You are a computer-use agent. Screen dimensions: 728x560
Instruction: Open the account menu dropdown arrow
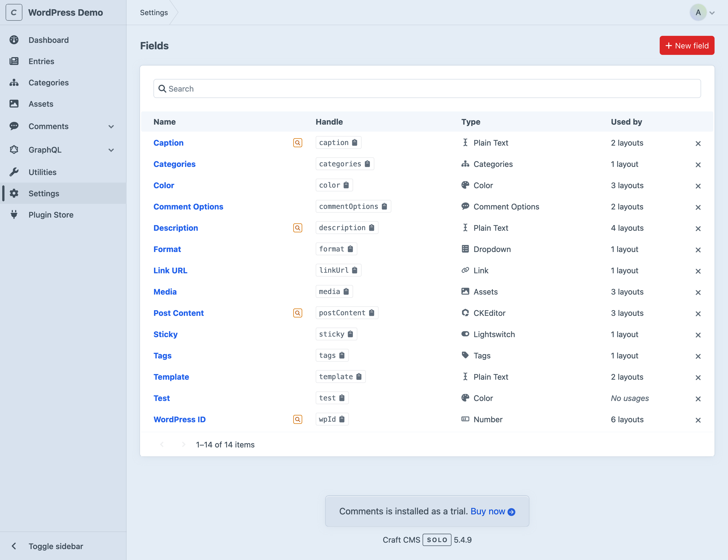[x=712, y=13]
